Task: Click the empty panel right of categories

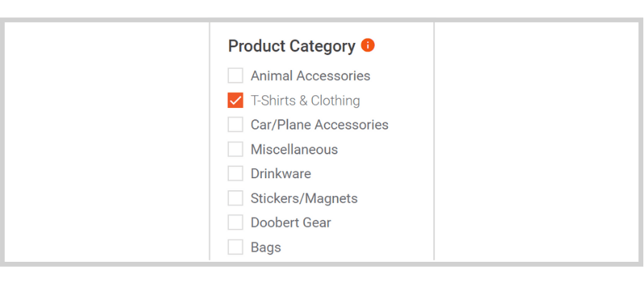Action: pyautogui.click(x=537, y=142)
